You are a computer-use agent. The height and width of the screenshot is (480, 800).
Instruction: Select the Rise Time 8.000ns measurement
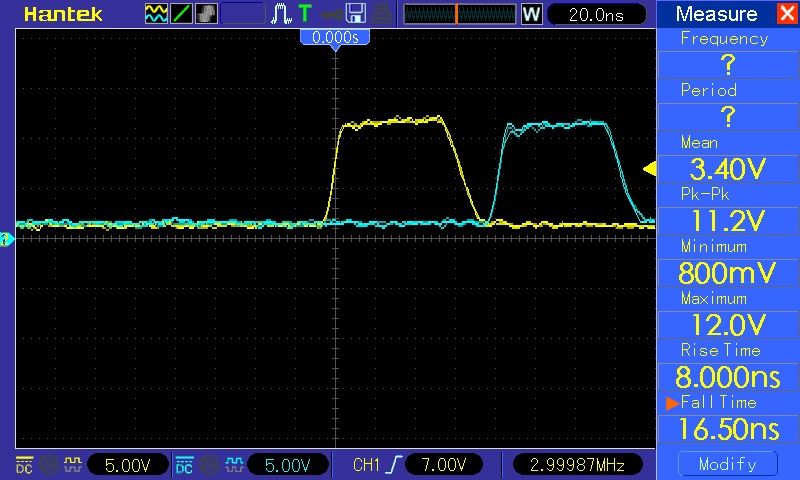(x=728, y=377)
